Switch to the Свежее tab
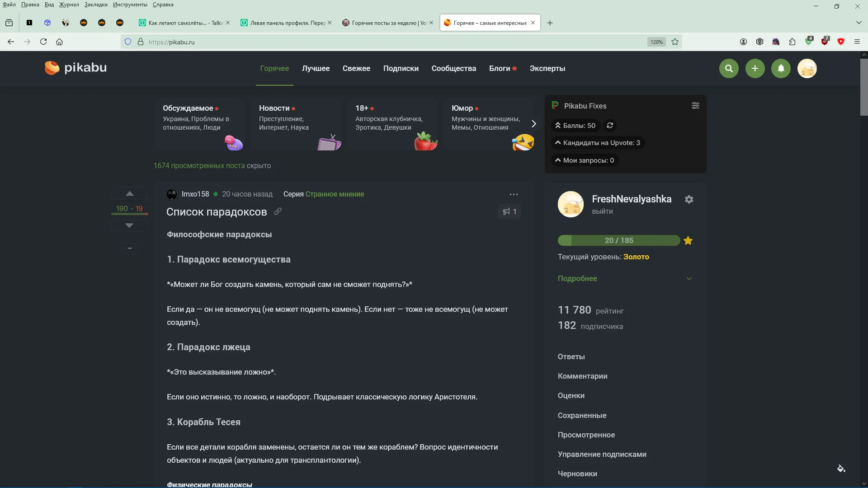 (356, 69)
